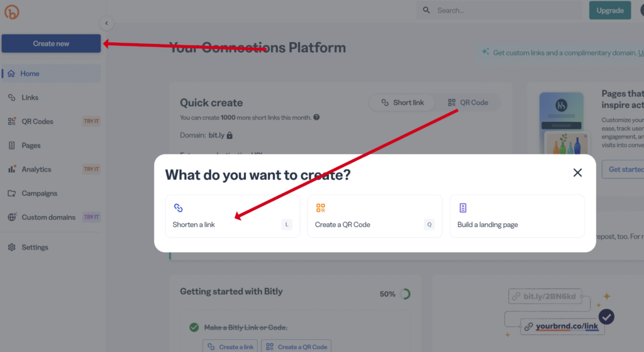Image resolution: width=644 pixels, height=352 pixels.
Task: Click the 50% progress ring indicator
Action: point(405,294)
